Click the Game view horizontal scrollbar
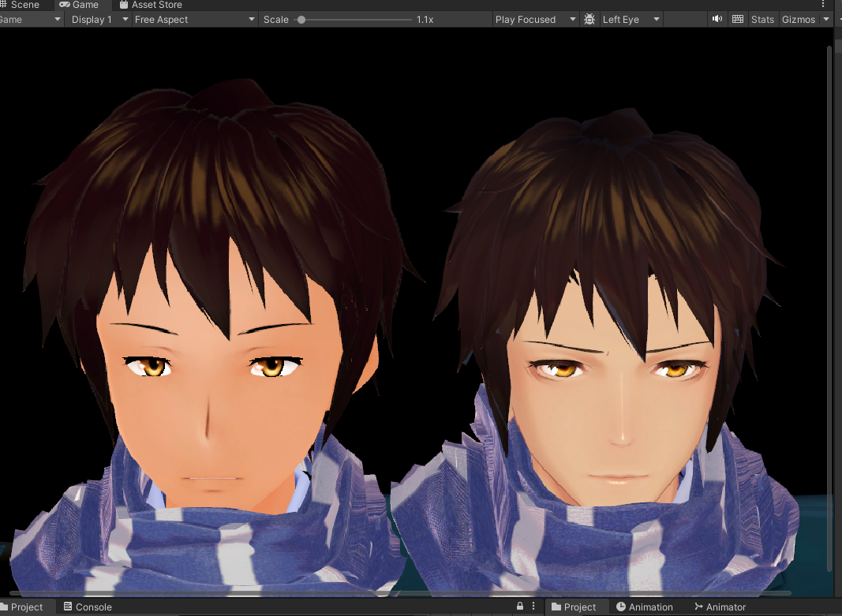Image resolution: width=842 pixels, height=616 pixels. pos(400,593)
